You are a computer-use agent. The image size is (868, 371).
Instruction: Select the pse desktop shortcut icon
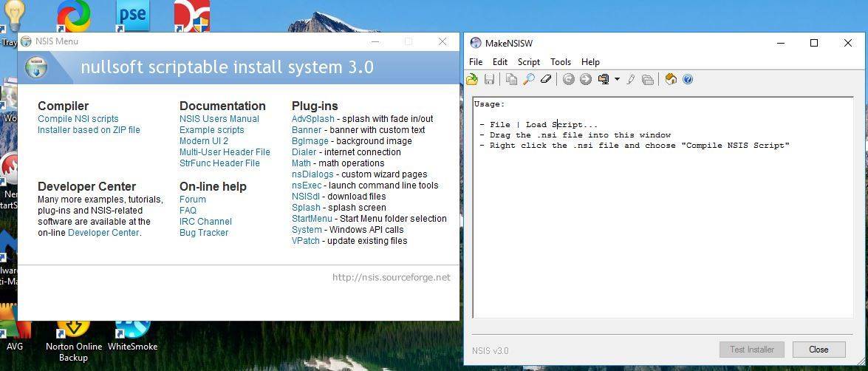click(x=132, y=16)
